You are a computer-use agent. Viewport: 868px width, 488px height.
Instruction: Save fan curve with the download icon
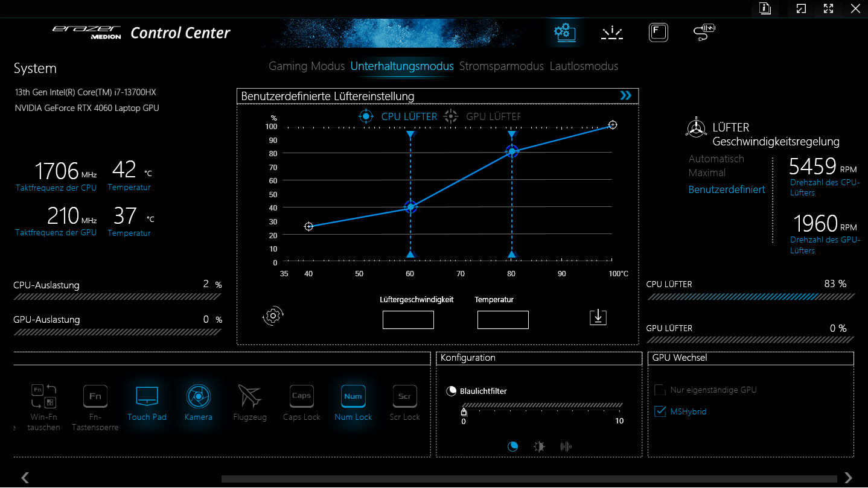point(598,317)
